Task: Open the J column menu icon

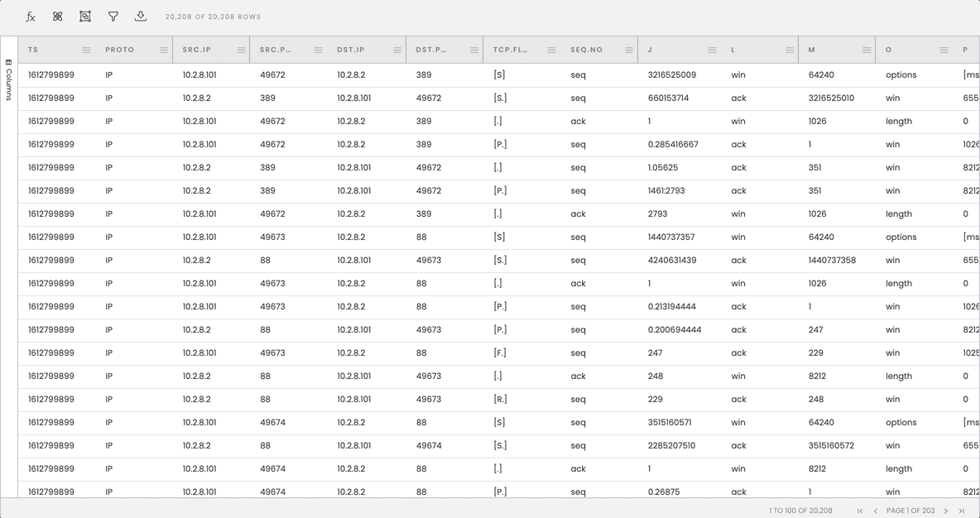Action: (x=712, y=50)
